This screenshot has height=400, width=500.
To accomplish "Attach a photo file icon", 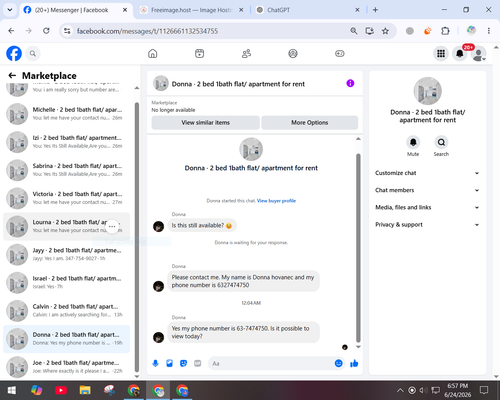I will [170, 363].
